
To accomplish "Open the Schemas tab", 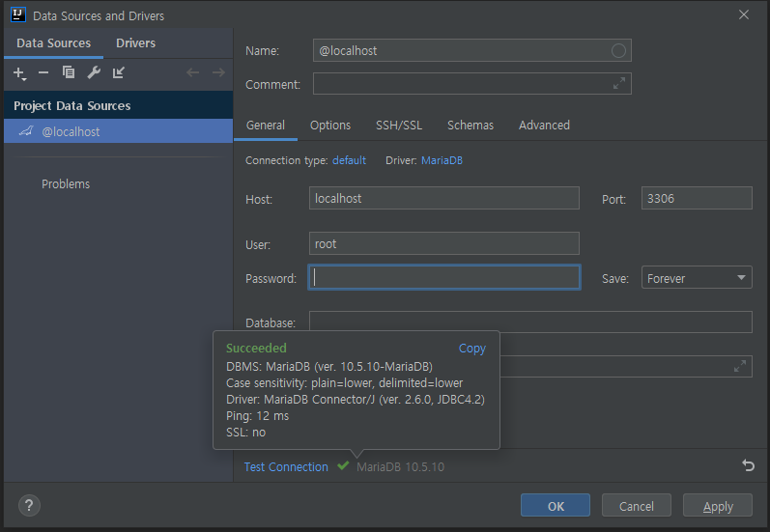I will pyautogui.click(x=470, y=126).
